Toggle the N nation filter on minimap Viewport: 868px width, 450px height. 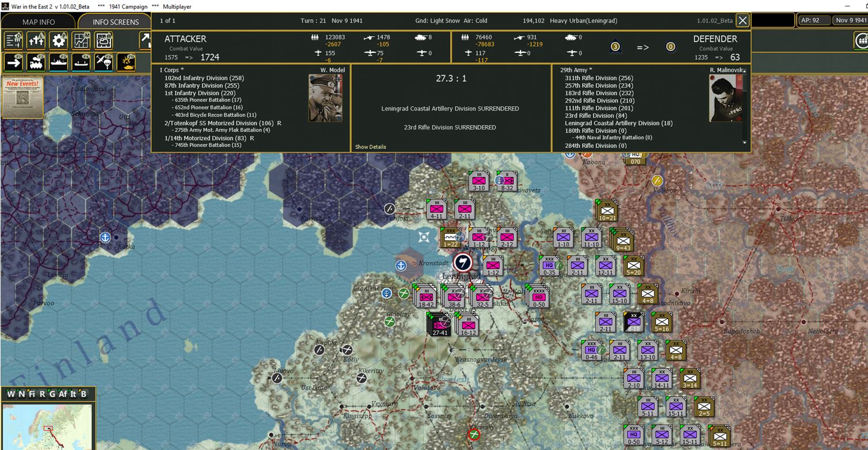pos(22,394)
